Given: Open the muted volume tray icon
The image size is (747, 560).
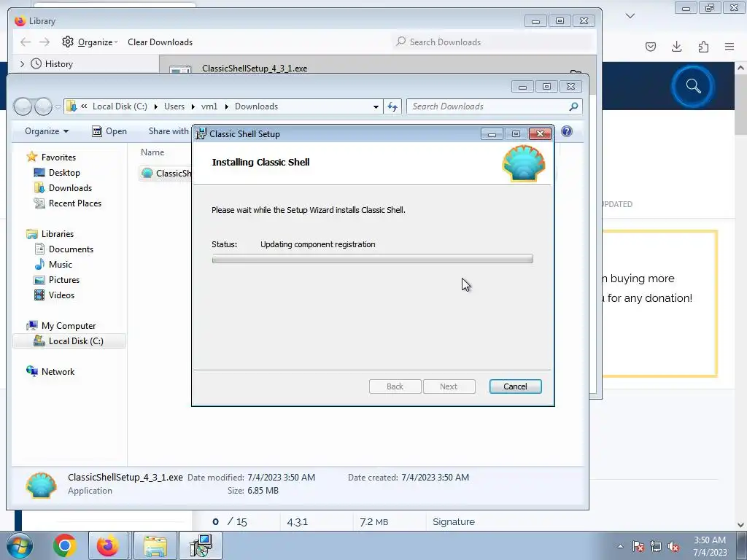Looking at the screenshot, I should click(x=673, y=546).
